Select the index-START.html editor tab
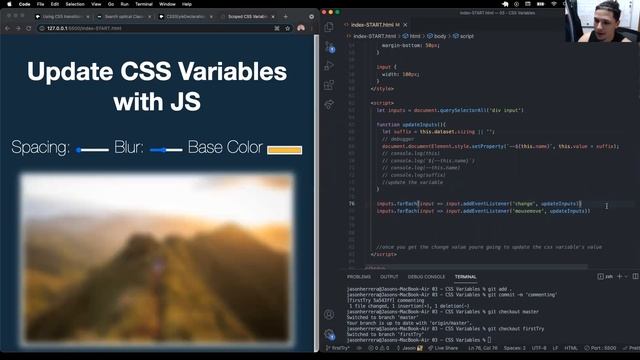Image resolution: width=640 pixels, height=360 pixels. coord(375,25)
